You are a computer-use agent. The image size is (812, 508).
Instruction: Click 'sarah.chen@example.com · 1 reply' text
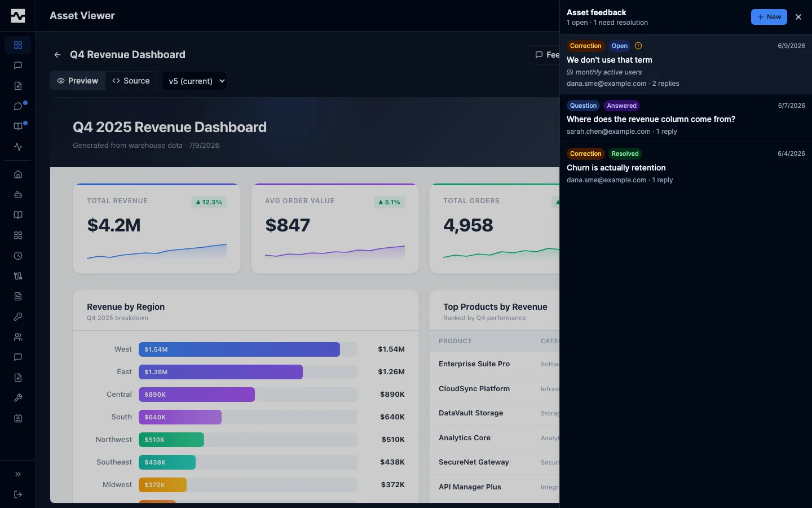(622, 132)
